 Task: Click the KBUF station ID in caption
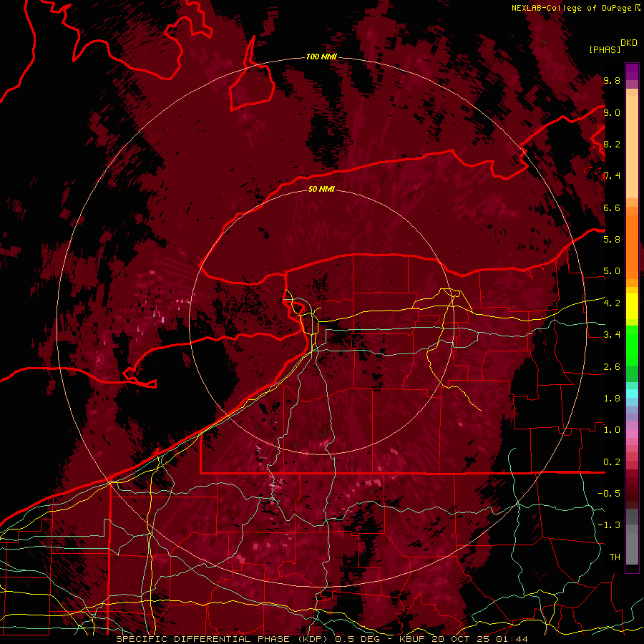pos(412,639)
